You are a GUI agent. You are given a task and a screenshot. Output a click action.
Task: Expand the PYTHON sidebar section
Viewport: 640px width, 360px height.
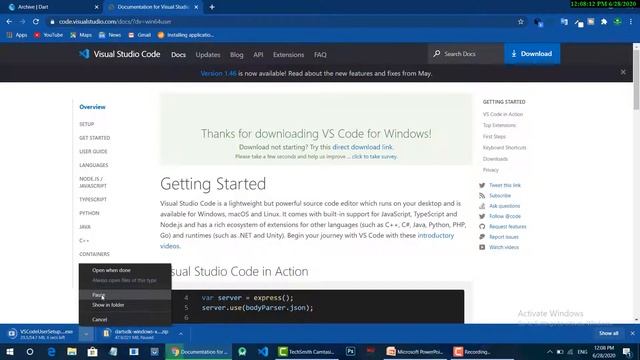point(89,213)
